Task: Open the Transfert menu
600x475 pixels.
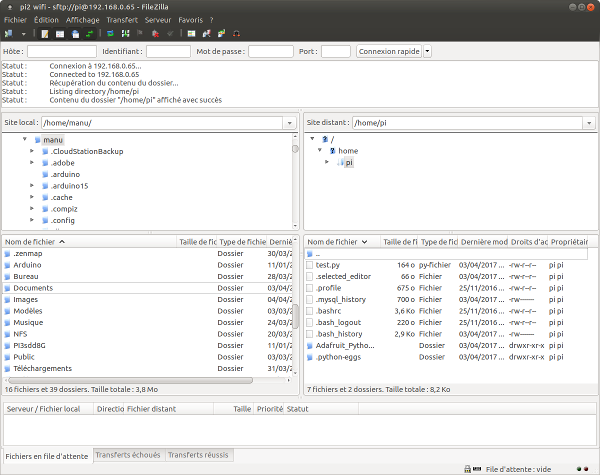Action: click(122, 19)
